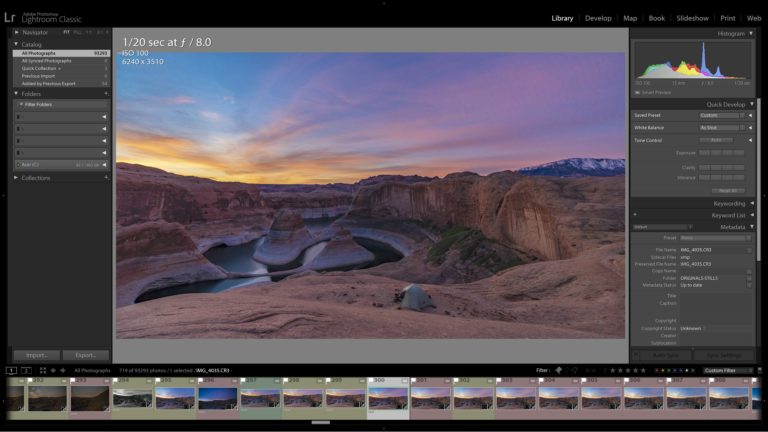Screen dimensions: 768x432
Task: Select Previous Import in Catalog
Action: coord(61,76)
